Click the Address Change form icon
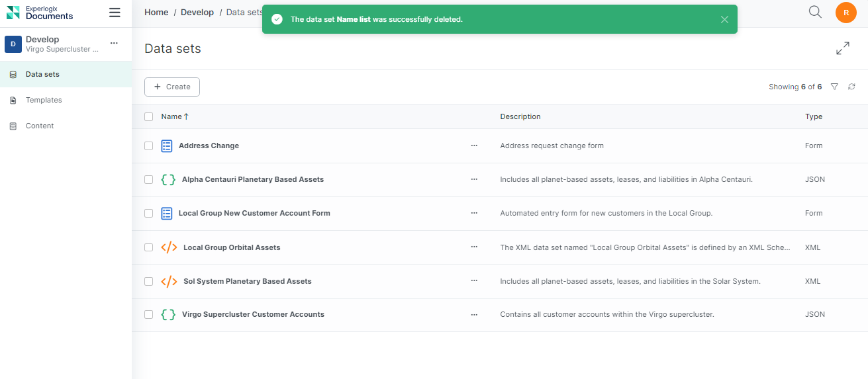Viewport: 868px width, 379px height. (167, 146)
